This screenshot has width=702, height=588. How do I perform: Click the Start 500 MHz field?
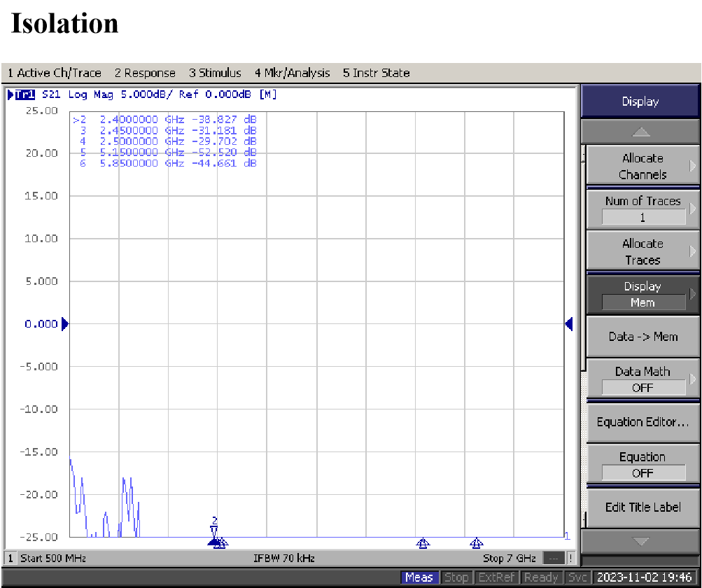tap(53, 559)
